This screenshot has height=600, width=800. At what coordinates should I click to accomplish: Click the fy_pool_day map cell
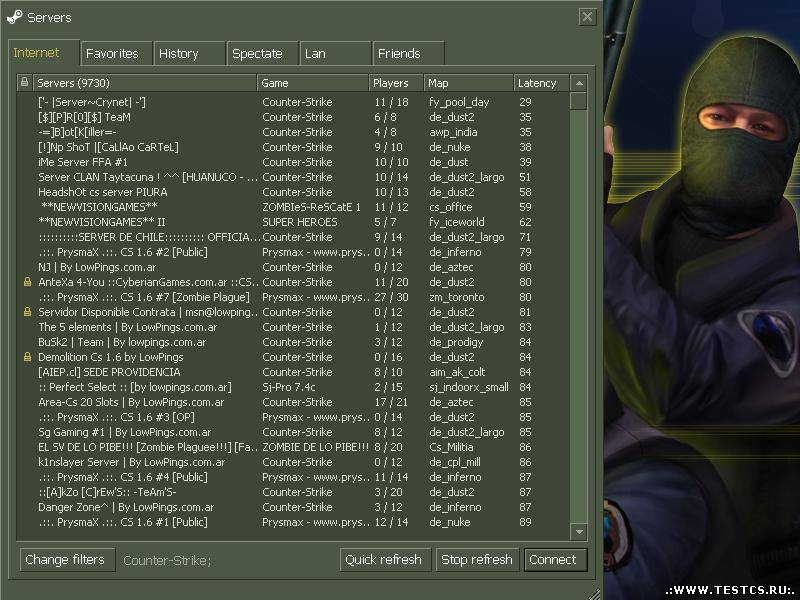(459, 102)
